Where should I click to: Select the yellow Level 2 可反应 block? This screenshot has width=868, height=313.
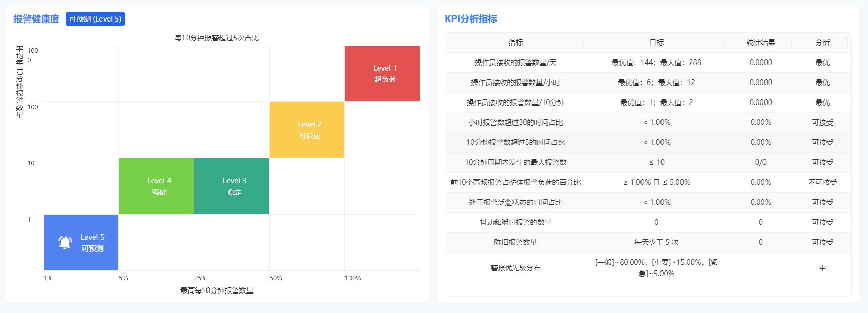point(307,130)
